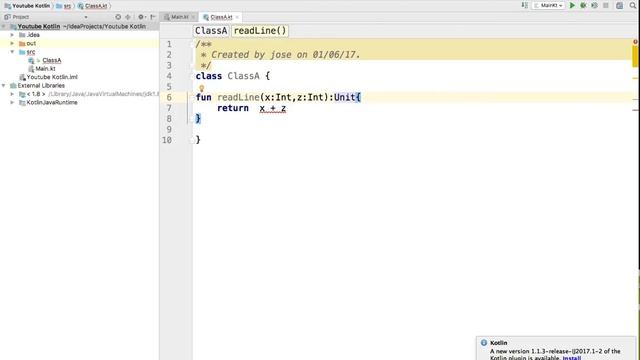Select the out folder row

click(80, 43)
